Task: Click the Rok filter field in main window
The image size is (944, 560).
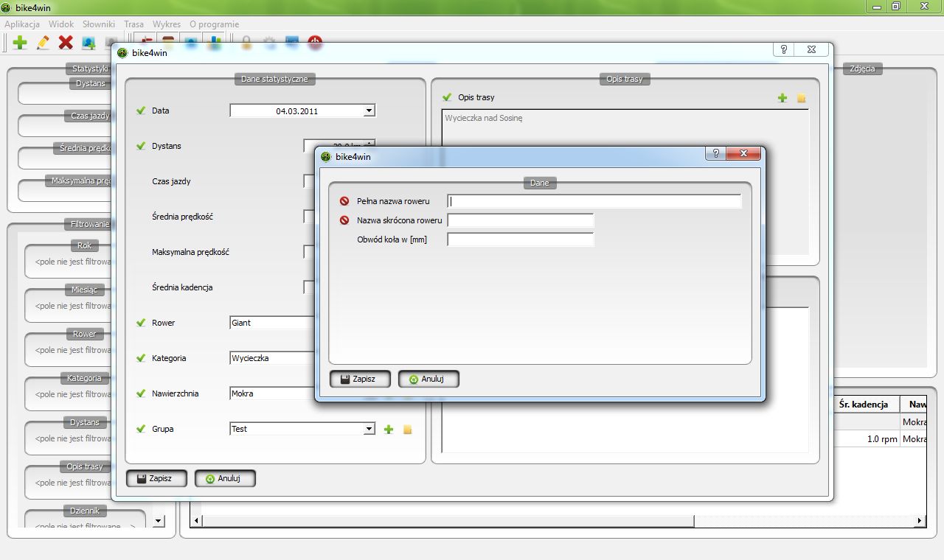Action: pos(72,262)
